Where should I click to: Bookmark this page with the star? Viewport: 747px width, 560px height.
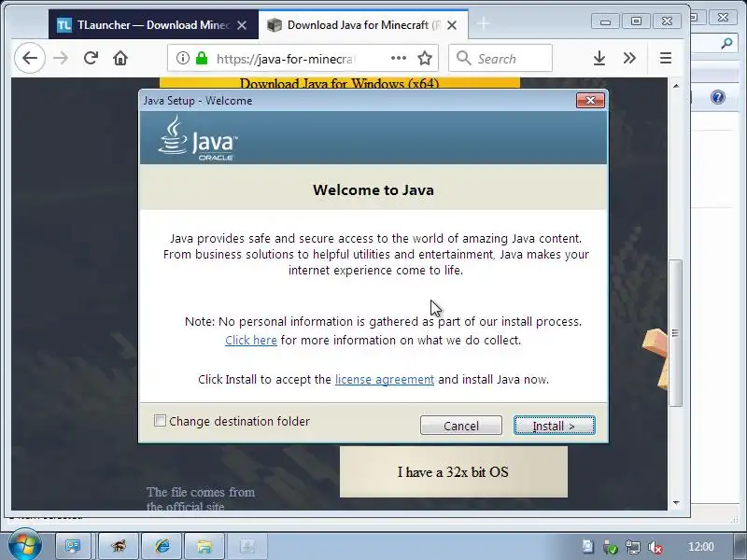pyautogui.click(x=425, y=58)
